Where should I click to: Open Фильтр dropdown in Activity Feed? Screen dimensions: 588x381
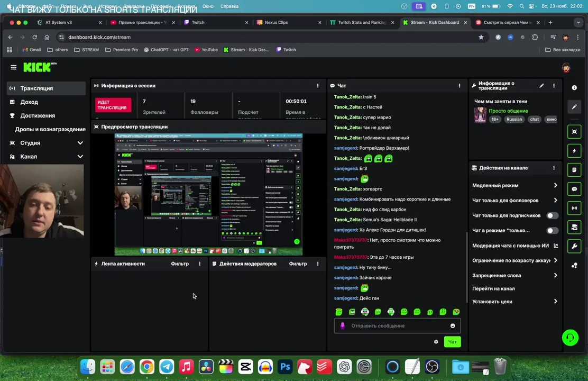180,264
